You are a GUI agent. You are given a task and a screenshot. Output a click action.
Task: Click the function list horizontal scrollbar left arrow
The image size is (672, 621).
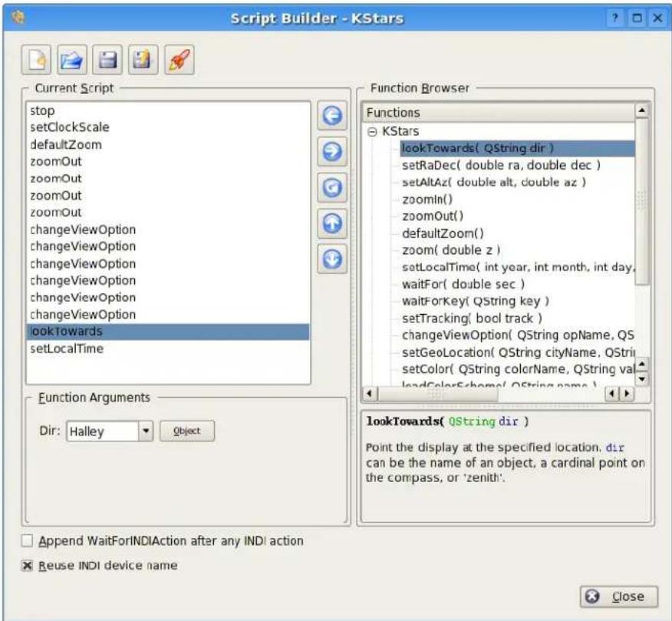[x=370, y=393]
